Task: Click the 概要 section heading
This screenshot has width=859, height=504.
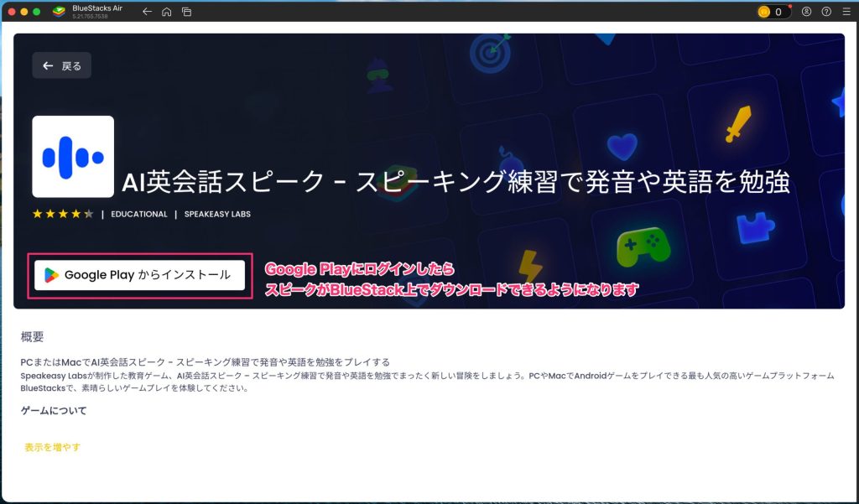Action: click(33, 337)
